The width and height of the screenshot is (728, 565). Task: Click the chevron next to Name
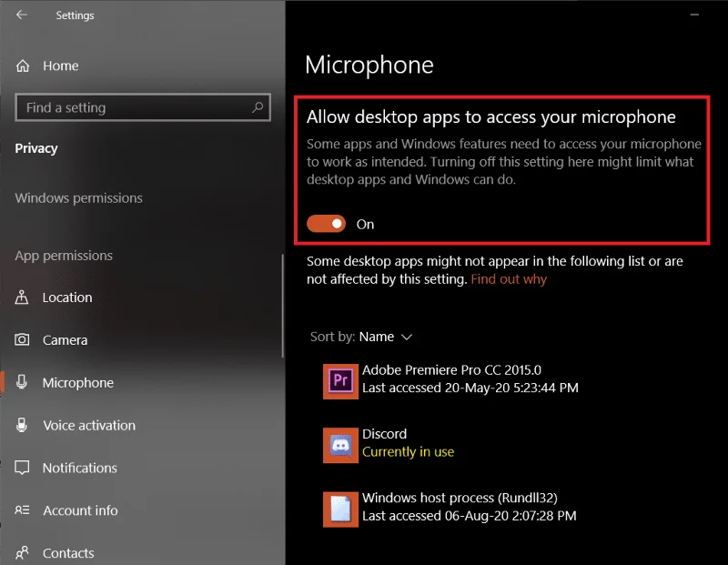(407, 337)
